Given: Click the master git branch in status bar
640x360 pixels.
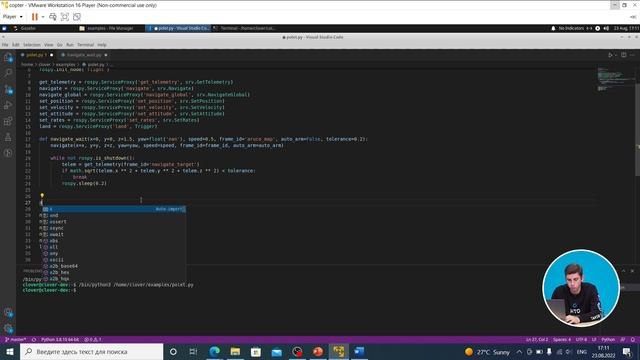Looking at the screenshot, I should pos(16,340).
